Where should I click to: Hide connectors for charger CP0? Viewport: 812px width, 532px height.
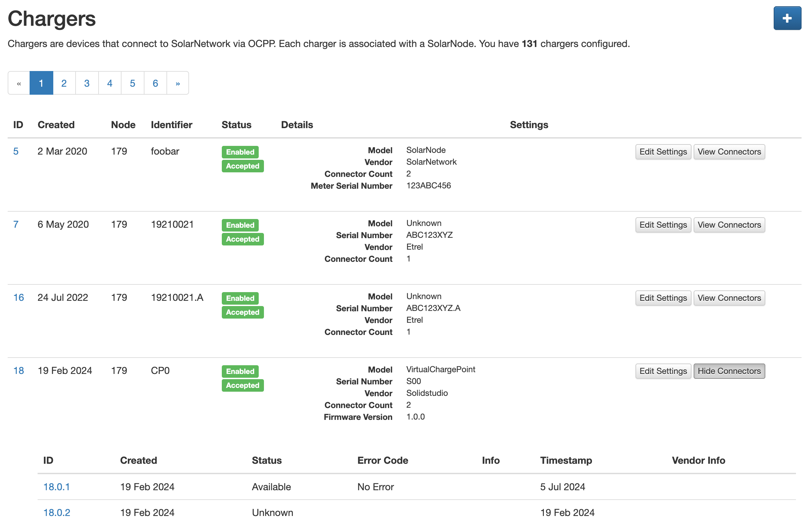click(729, 371)
